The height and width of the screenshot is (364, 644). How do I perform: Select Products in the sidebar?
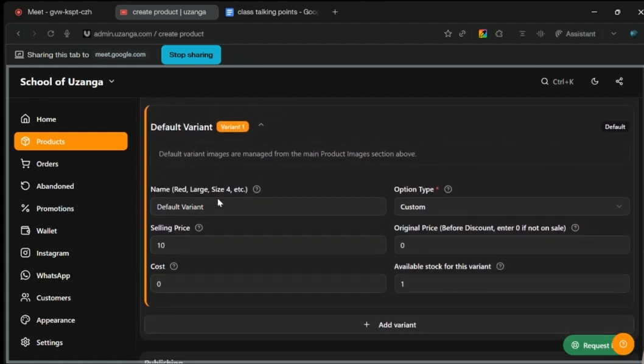71,141
